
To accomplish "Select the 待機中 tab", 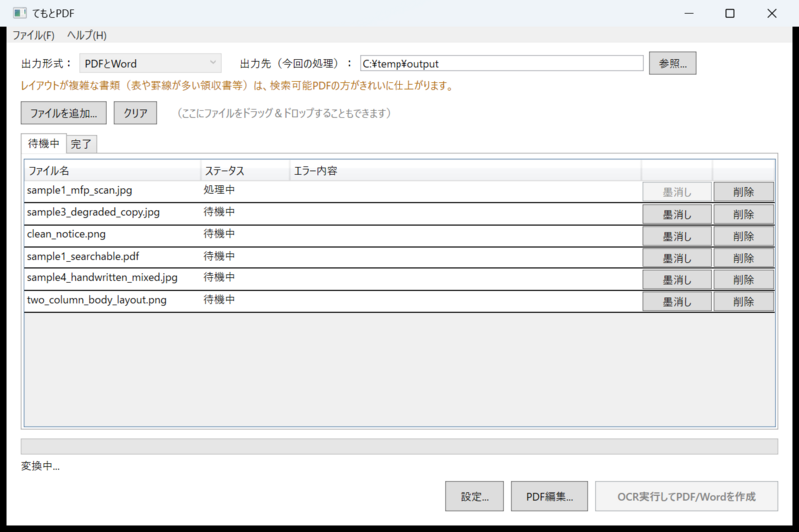I will (43, 143).
